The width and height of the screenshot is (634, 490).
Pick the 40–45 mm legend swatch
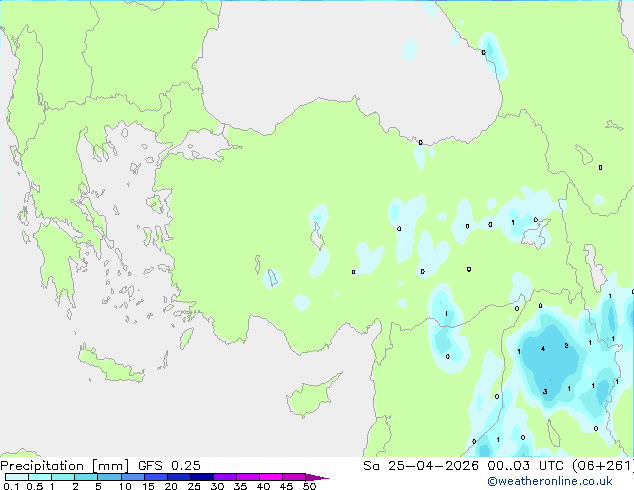(271, 477)
